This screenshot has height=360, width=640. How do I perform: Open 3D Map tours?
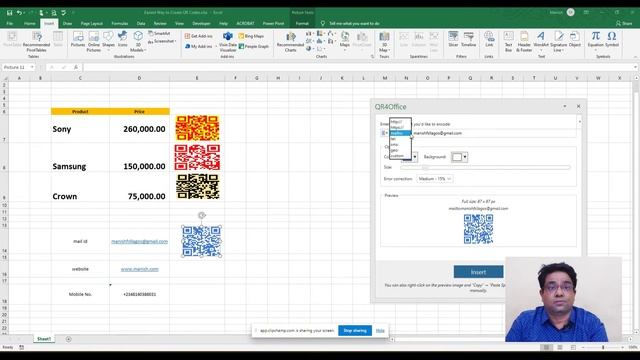click(x=384, y=42)
